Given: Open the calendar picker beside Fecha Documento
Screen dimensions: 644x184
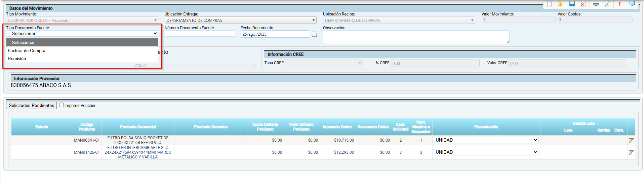Looking at the screenshot, I should (315, 34).
